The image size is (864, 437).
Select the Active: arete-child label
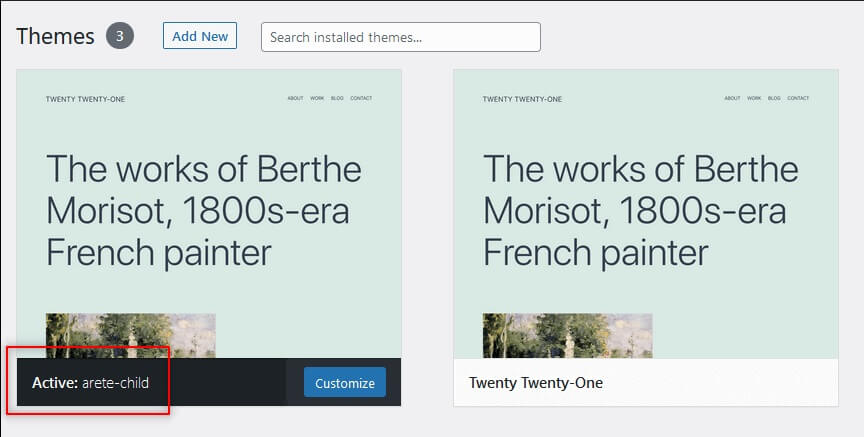90,382
